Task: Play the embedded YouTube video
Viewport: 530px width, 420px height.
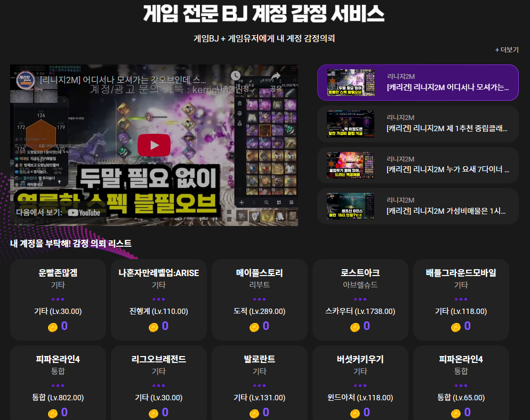Action: coord(154,145)
